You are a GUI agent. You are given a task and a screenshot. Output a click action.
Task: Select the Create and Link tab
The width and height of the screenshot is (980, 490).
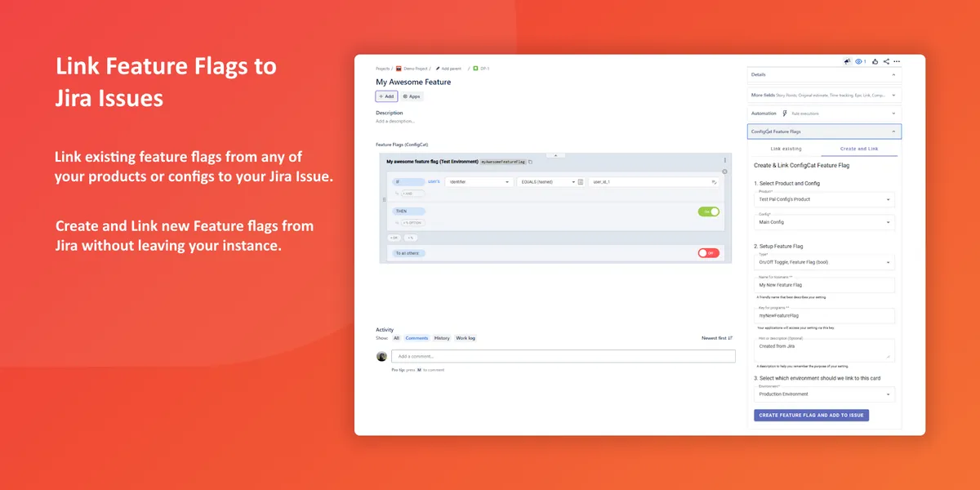point(859,149)
